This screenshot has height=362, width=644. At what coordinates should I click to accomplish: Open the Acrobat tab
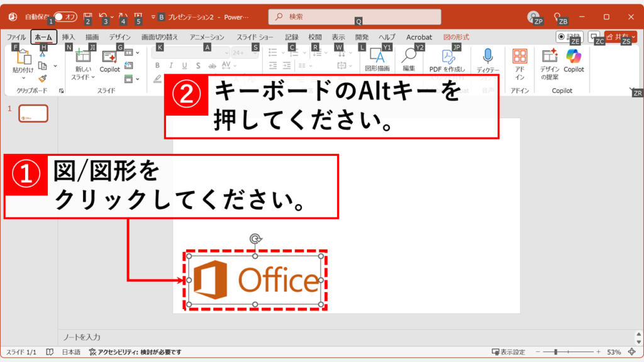point(419,37)
